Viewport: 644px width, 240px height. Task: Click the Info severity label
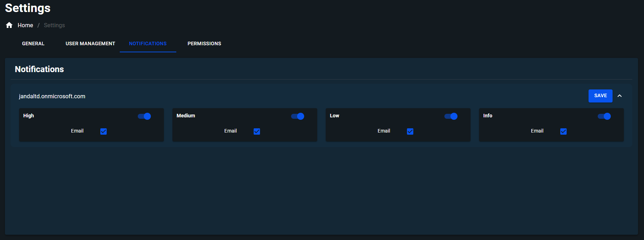(488, 116)
